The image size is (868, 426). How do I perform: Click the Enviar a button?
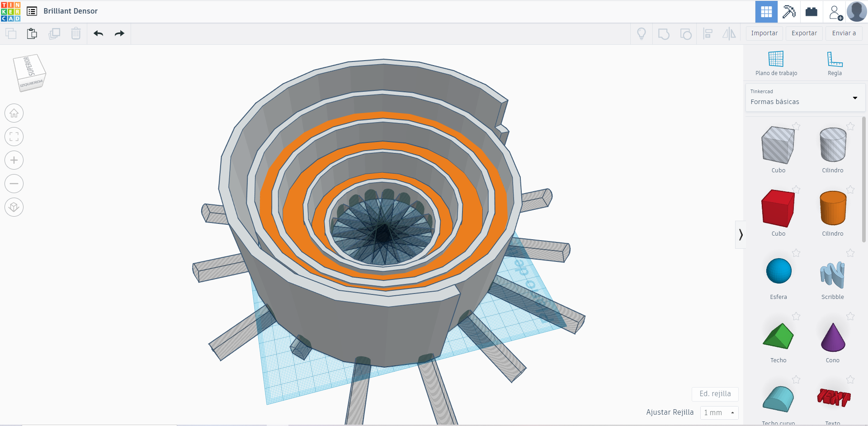pyautogui.click(x=844, y=33)
